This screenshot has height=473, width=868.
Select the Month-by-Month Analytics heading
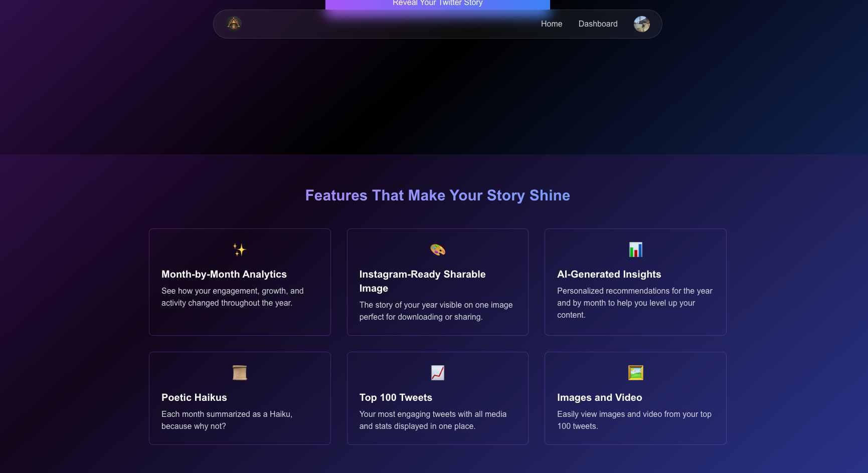pyautogui.click(x=224, y=274)
